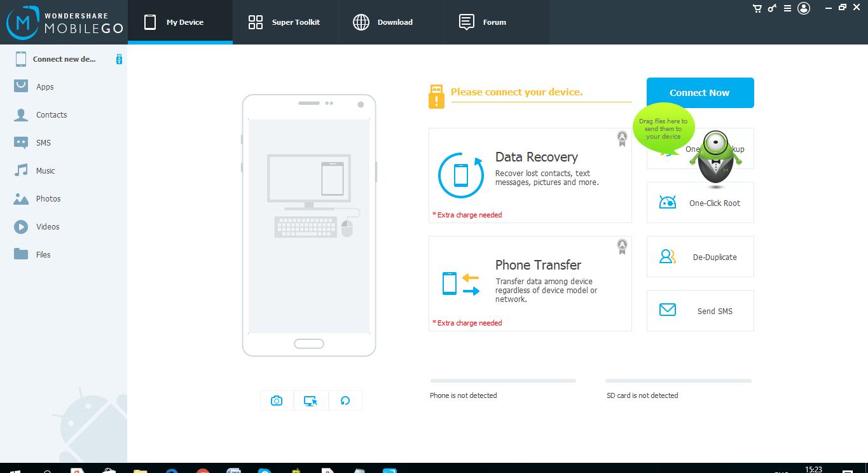This screenshot has height=473, width=868.
Task: Click the camera screenshot icon below the phone
Action: pyautogui.click(x=277, y=401)
